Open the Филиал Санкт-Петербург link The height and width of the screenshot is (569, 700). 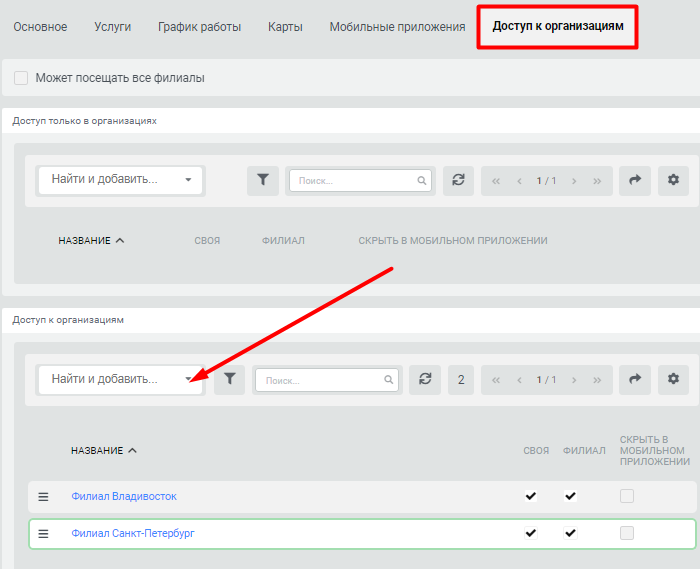[x=133, y=533]
